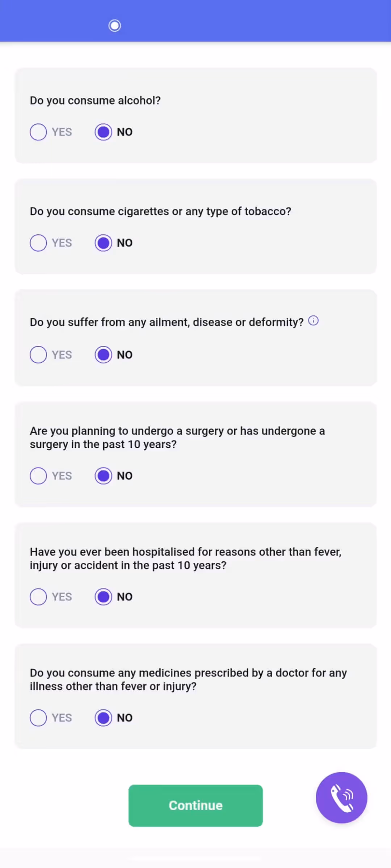
Task: Set NO for hospitalised in past 10 years
Action: (x=104, y=597)
